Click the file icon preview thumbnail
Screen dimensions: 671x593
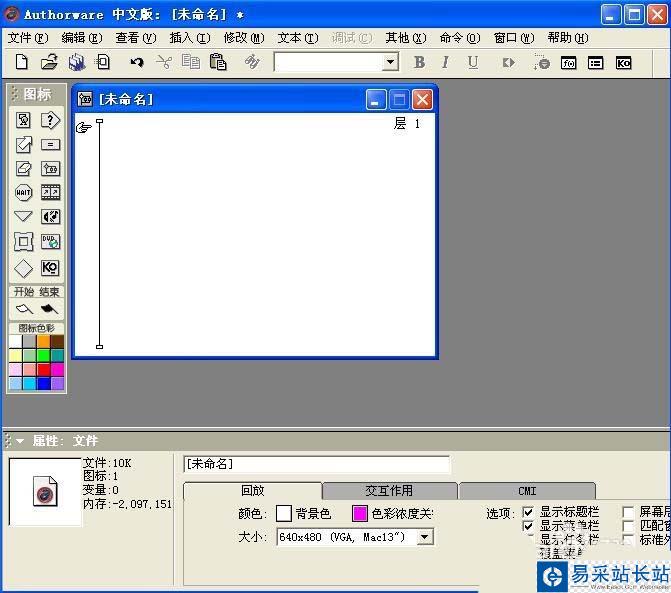(x=45, y=492)
